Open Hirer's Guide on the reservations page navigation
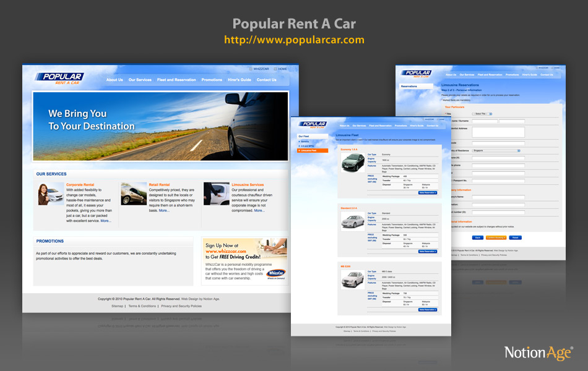The image size is (588, 371). point(529,75)
